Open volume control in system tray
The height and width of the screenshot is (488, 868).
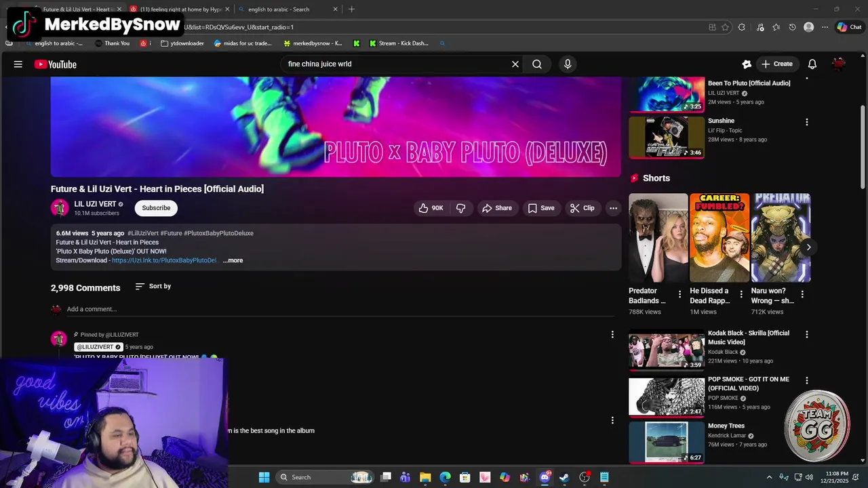809,477
